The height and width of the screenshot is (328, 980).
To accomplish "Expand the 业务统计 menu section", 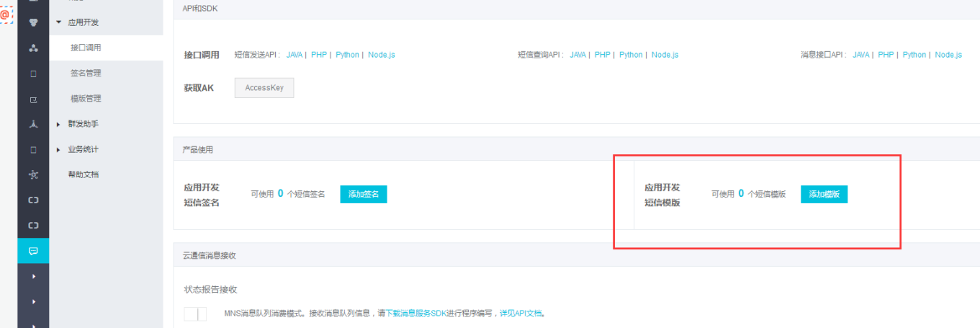I will coord(59,149).
